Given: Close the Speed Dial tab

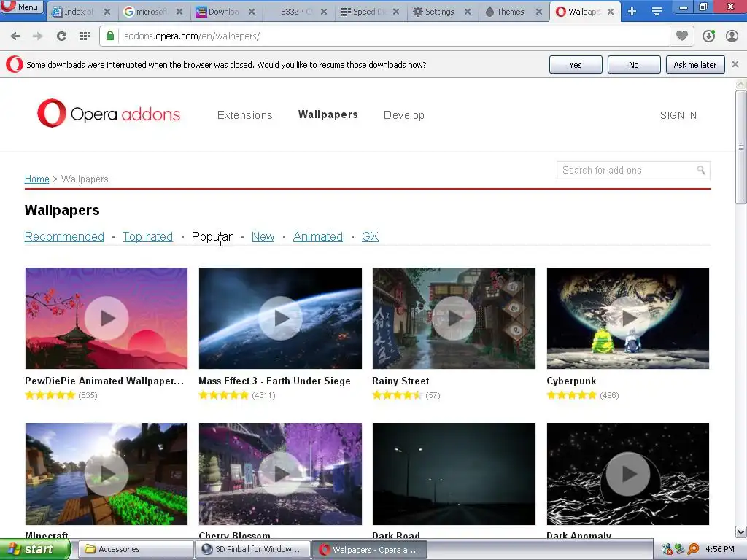Looking at the screenshot, I should pyautogui.click(x=396, y=12).
